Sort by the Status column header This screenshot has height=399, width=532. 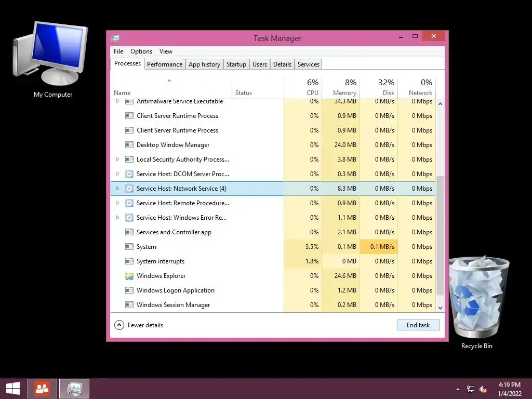(x=258, y=87)
